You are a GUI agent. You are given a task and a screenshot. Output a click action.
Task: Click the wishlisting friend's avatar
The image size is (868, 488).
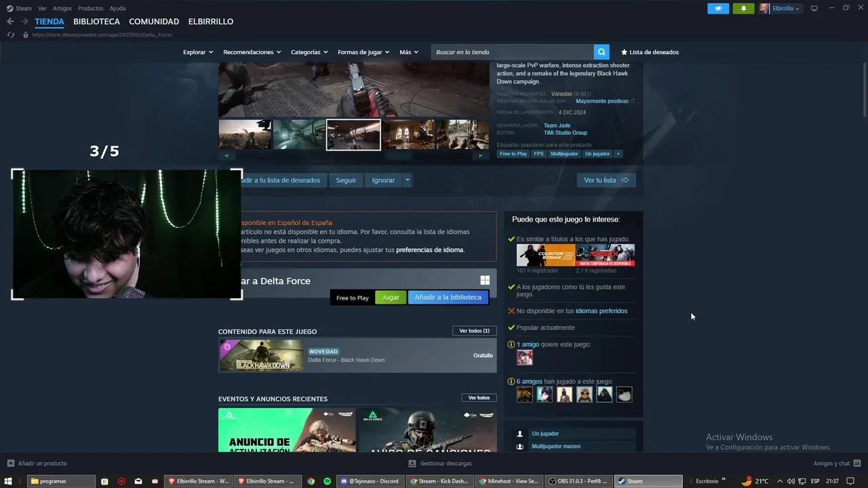point(525,357)
